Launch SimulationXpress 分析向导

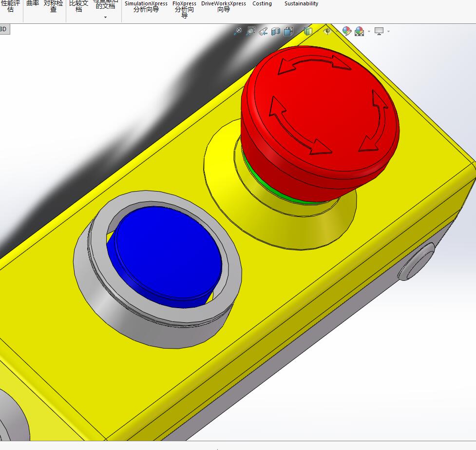(146, 6)
